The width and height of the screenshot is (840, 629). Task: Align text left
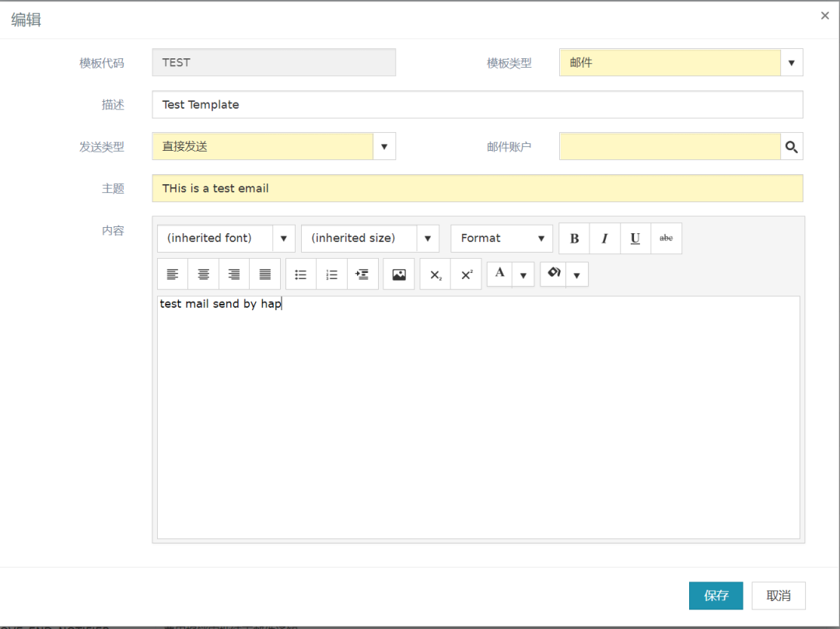173,274
